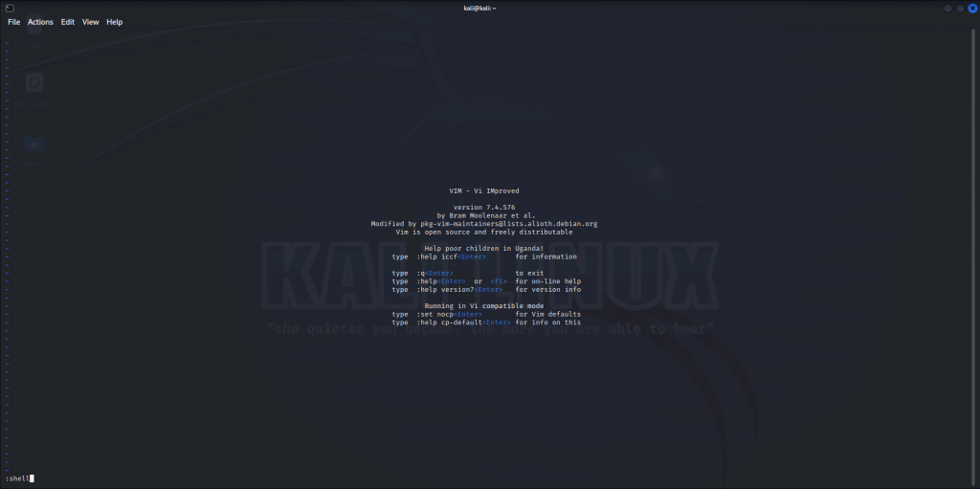Click the ":q<Enter>" to exit line

tap(467, 274)
